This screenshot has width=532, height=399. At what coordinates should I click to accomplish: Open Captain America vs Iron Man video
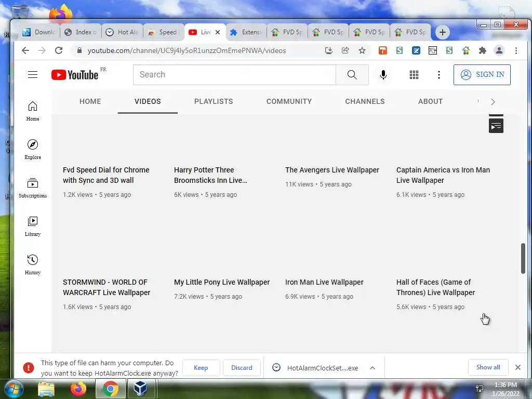coord(443,175)
